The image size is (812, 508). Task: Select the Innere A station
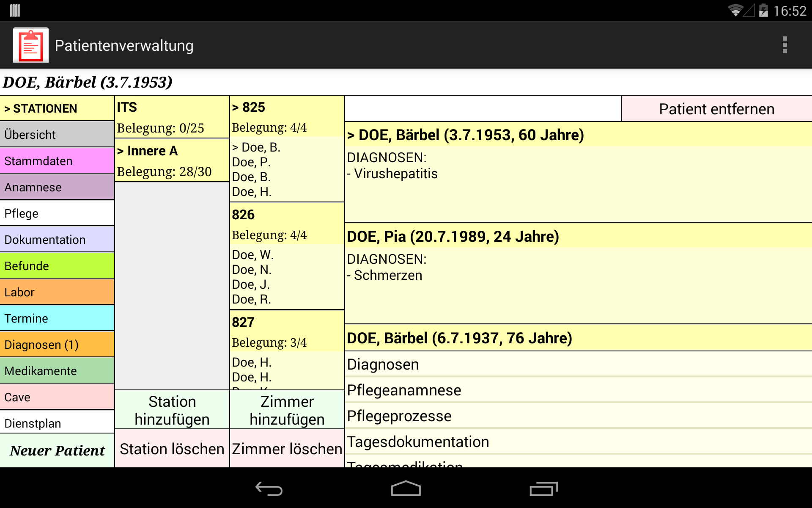172,160
